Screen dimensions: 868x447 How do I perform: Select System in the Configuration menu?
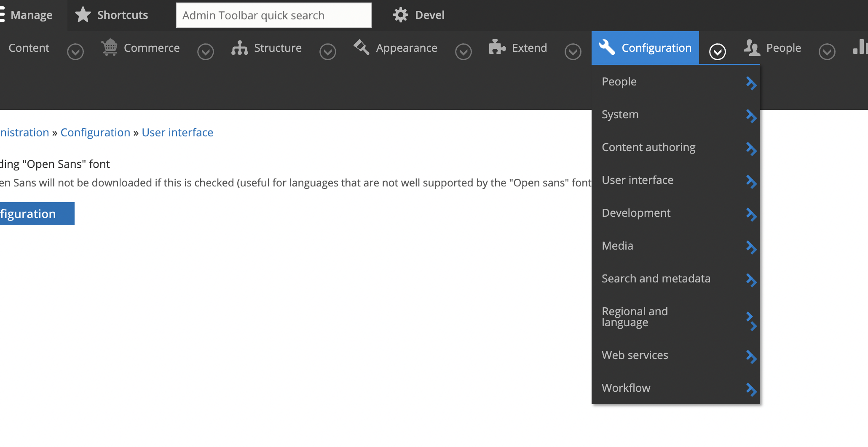(620, 114)
